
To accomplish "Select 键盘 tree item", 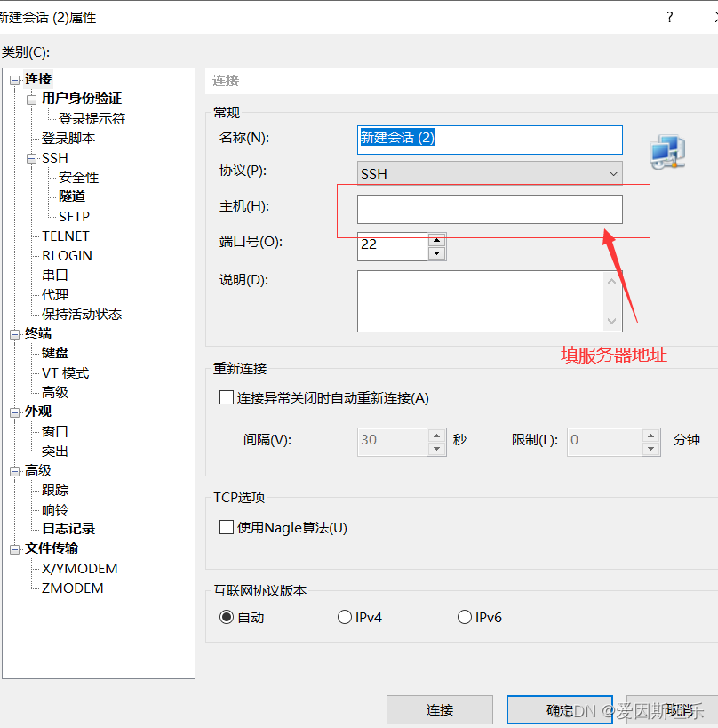I will pos(55,353).
